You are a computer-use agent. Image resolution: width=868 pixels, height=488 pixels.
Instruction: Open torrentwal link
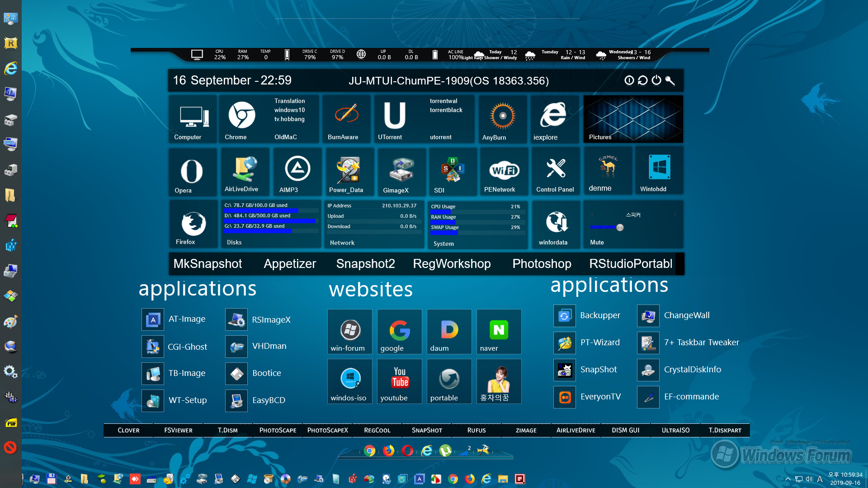pyautogui.click(x=443, y=101)
